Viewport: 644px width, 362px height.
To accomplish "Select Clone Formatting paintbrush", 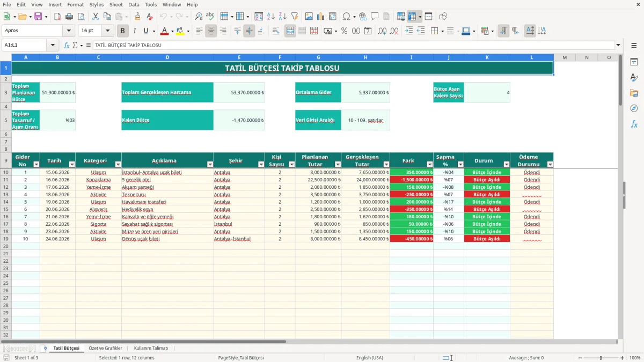I will point(137,17).
